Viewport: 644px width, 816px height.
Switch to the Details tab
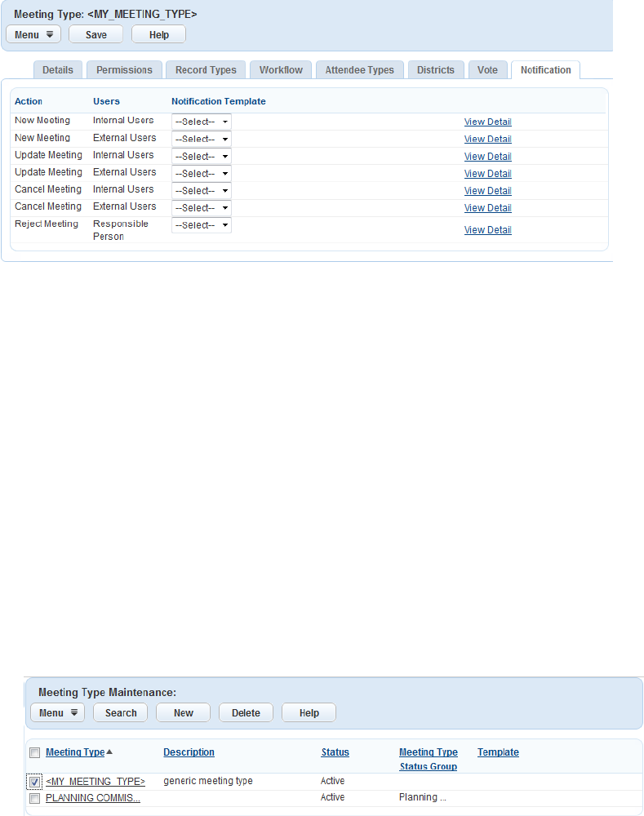[x=58, y=69]
